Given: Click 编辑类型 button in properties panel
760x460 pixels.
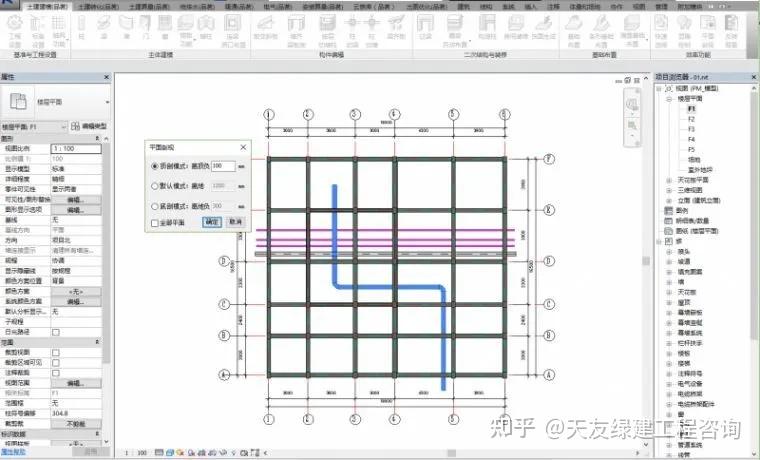Looking at the screenshot, I should pos(89,127).
